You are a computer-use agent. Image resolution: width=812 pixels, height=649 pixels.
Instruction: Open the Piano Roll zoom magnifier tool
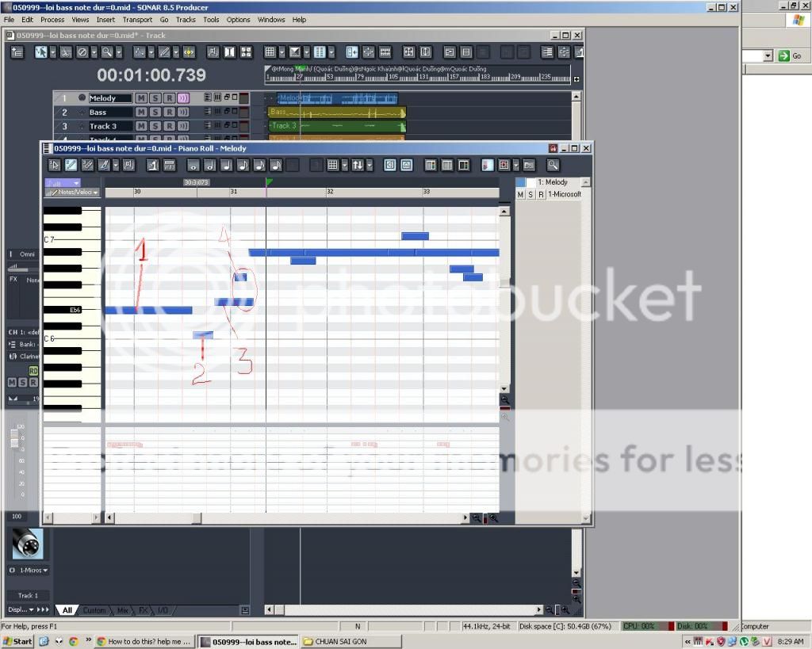[553, 165]
